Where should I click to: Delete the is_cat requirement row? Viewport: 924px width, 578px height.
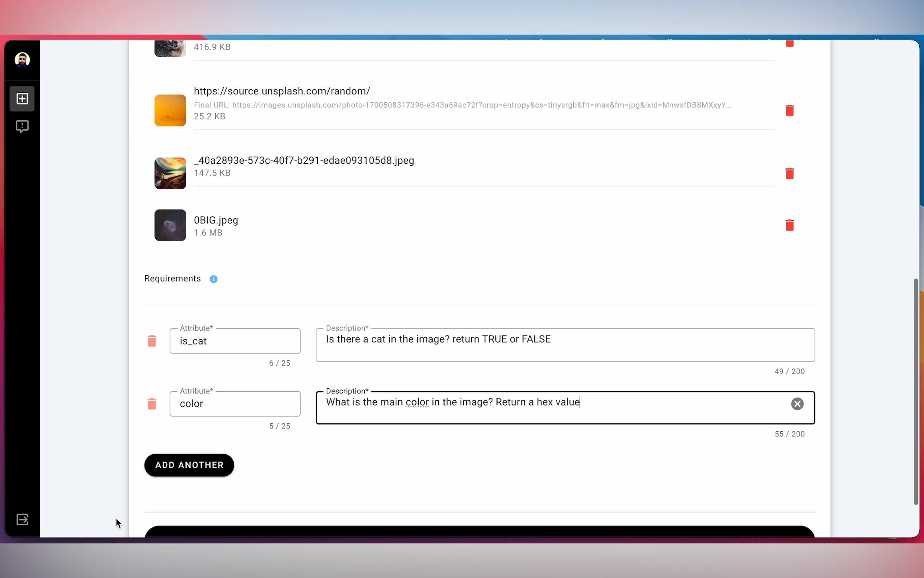152,341
